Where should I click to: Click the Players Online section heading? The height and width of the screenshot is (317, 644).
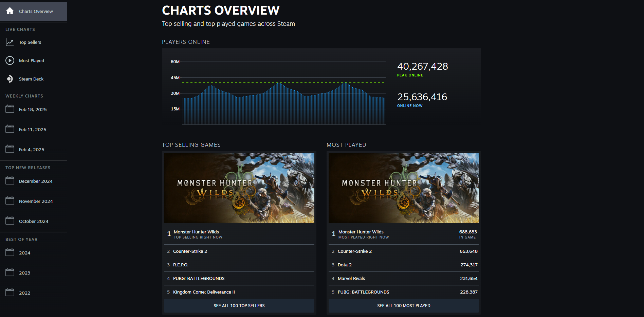click(x=186, y=42)
